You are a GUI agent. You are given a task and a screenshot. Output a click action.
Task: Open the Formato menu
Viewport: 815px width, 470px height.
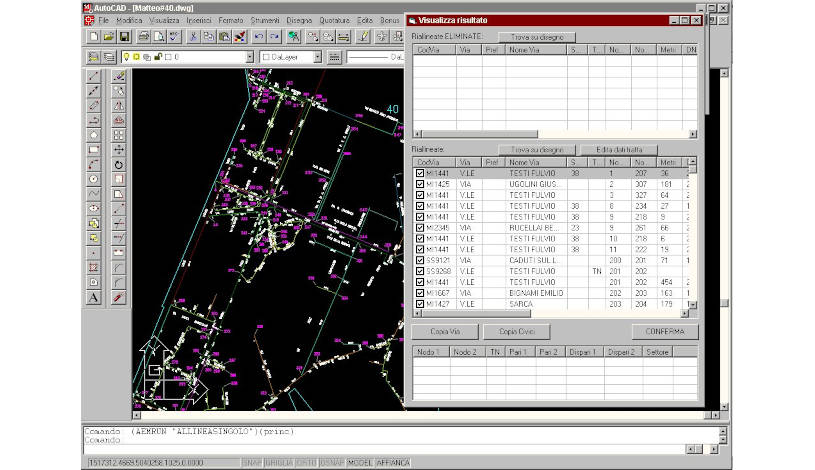pos(229,20)
